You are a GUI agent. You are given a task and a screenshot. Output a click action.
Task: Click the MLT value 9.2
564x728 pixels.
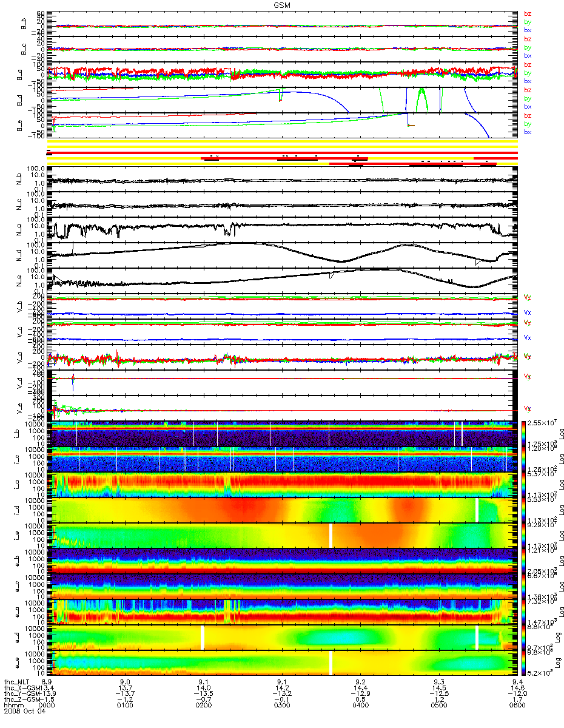[x=361, y=681]
